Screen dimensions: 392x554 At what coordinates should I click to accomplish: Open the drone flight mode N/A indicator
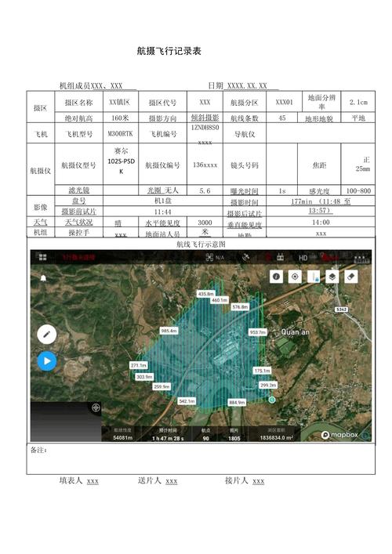(x=215, y=258)
